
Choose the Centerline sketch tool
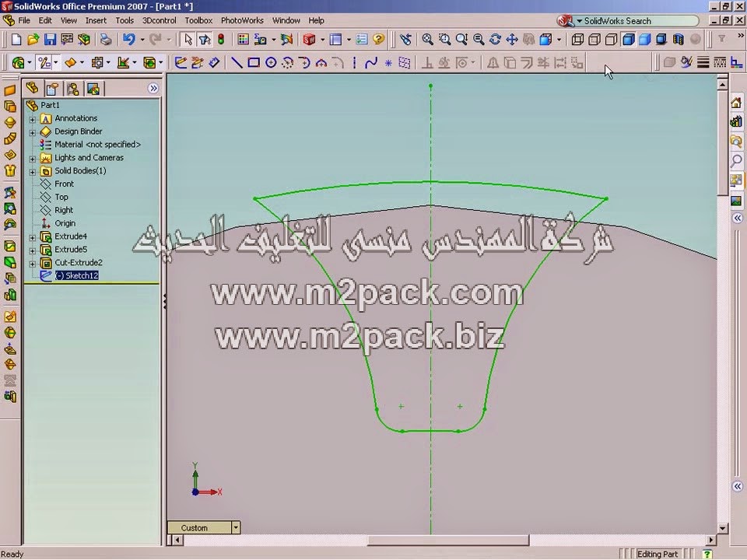pyautogui.click(x=355, y=62)
